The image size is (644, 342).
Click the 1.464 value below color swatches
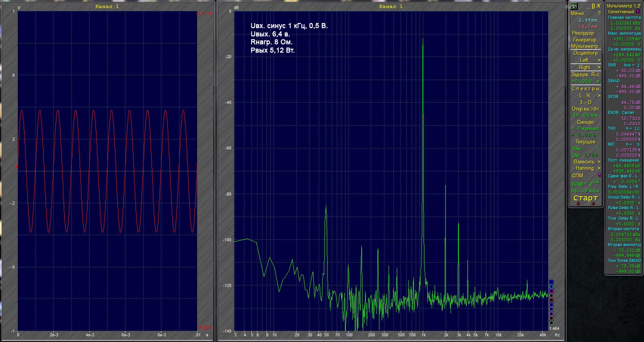pos(554,328)
